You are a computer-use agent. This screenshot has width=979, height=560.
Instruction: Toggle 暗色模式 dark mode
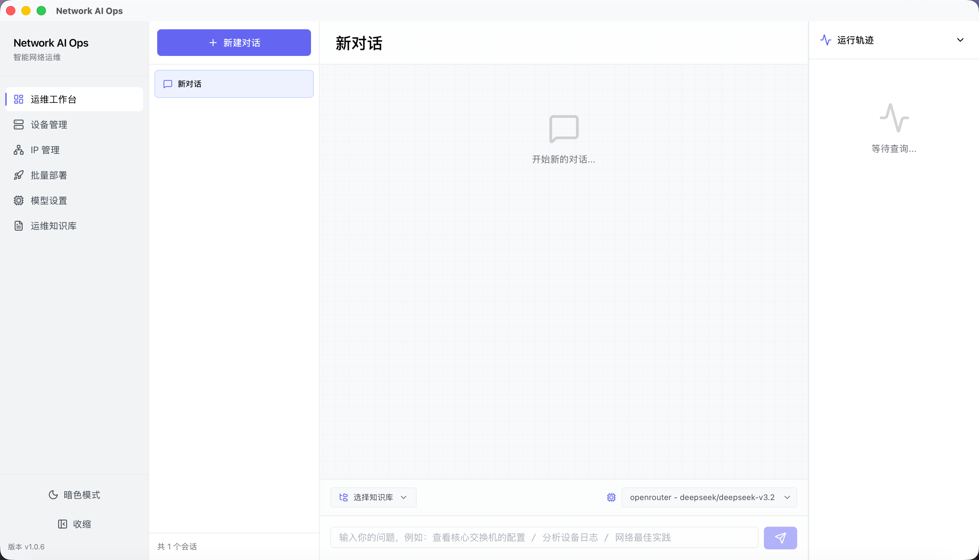(x=74, y=495)
